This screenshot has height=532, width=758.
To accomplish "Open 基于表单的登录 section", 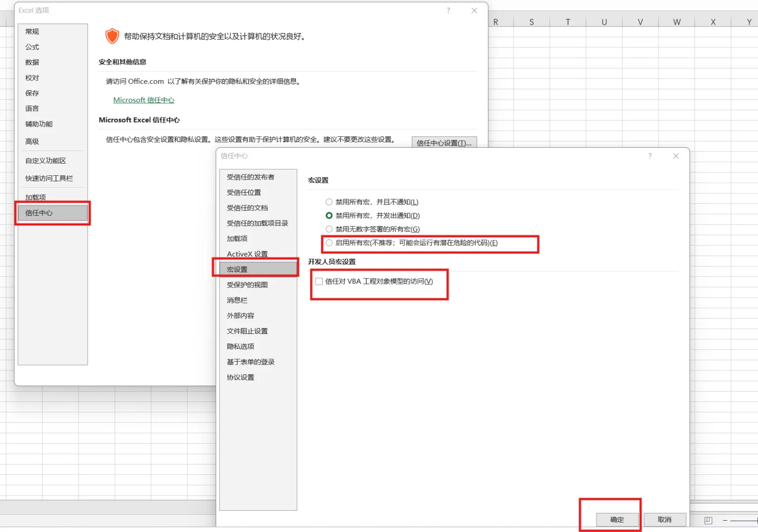I will click(258, 362).
